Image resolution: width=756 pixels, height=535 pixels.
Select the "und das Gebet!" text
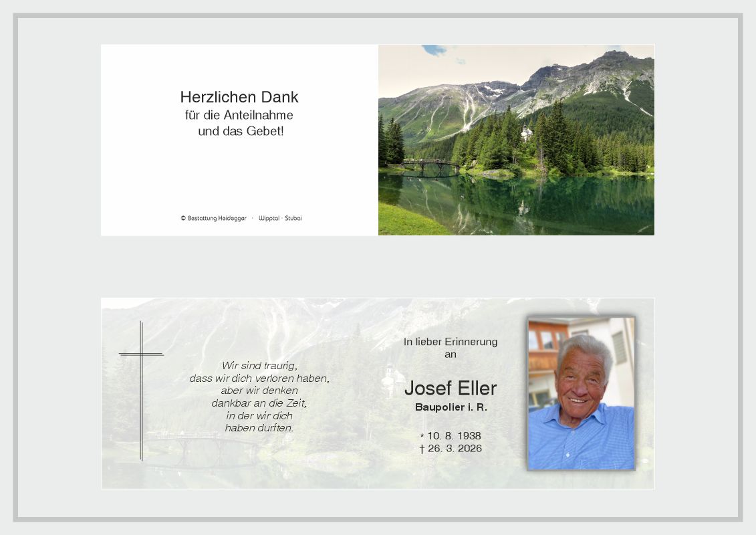241,131
